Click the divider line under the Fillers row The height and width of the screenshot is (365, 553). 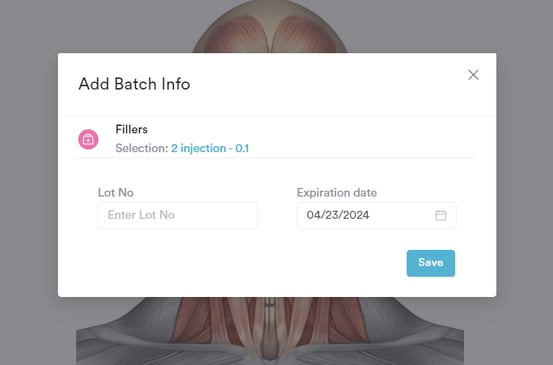pyautogui.click(x=277, y=158)
